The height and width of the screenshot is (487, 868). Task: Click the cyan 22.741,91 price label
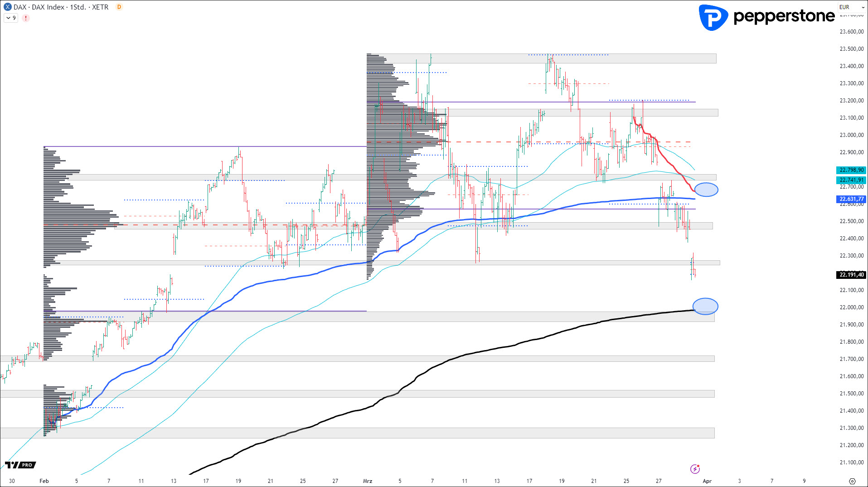click(851, 180)
